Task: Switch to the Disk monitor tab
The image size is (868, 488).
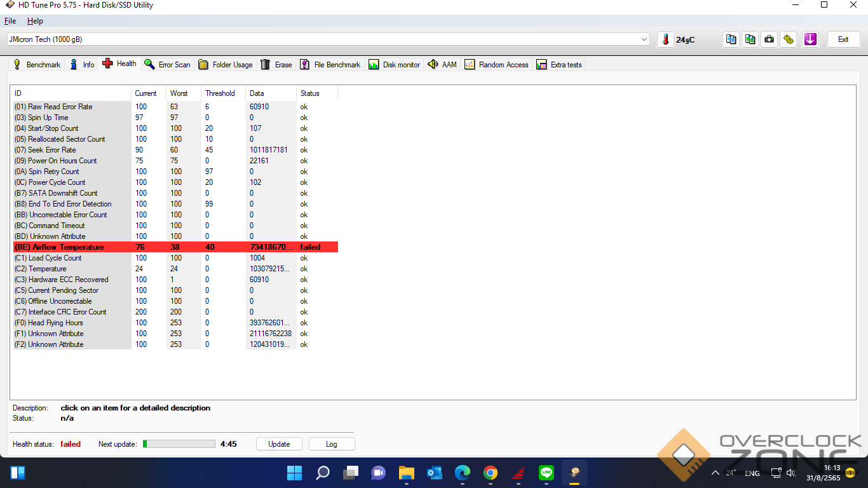Action: (395, 64)
